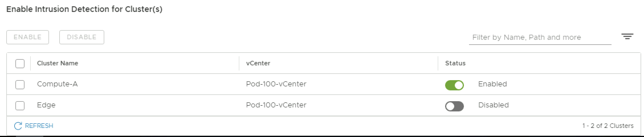Select the Edge cluster name
Screen dimensions: 644x137
click(x=46, y=105)
